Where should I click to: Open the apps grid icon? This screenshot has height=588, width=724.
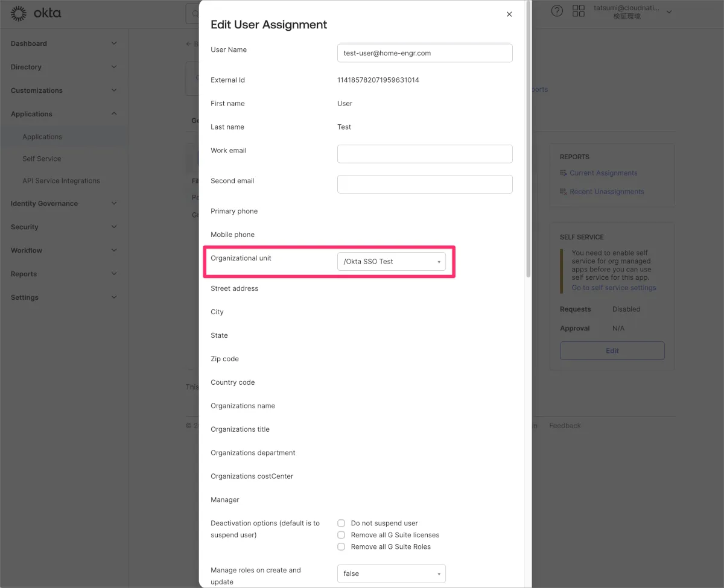[579, 11]
